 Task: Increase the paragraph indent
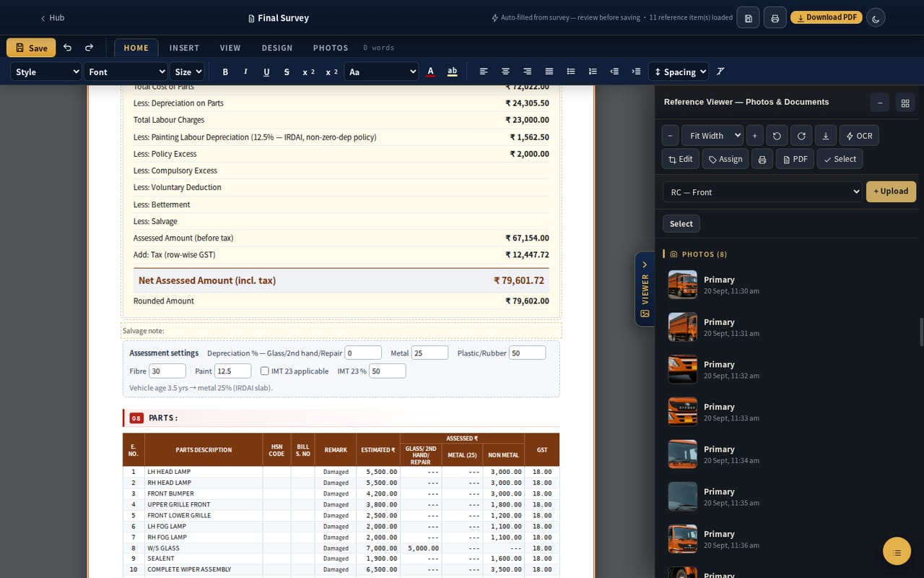[x=636, y=72]
